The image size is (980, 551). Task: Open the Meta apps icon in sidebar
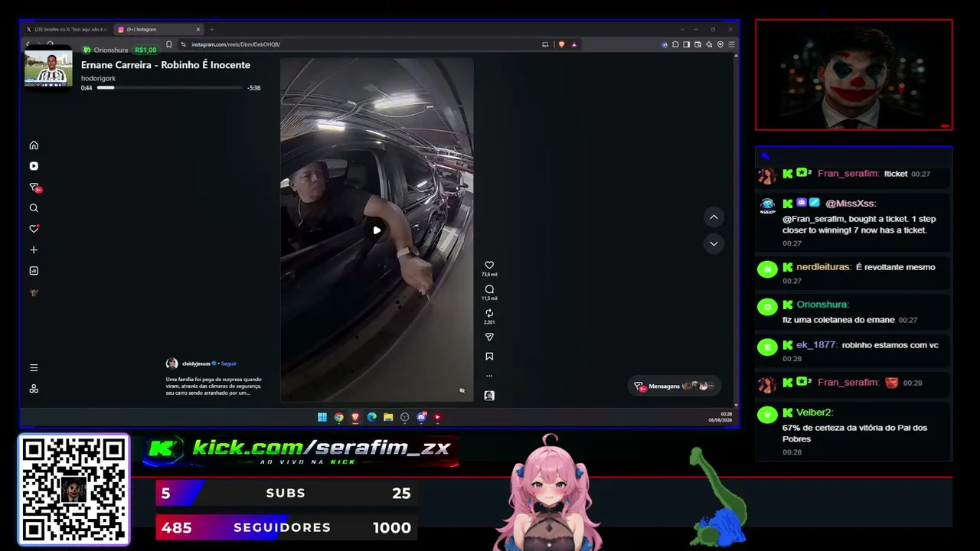[x=34, y=389]
